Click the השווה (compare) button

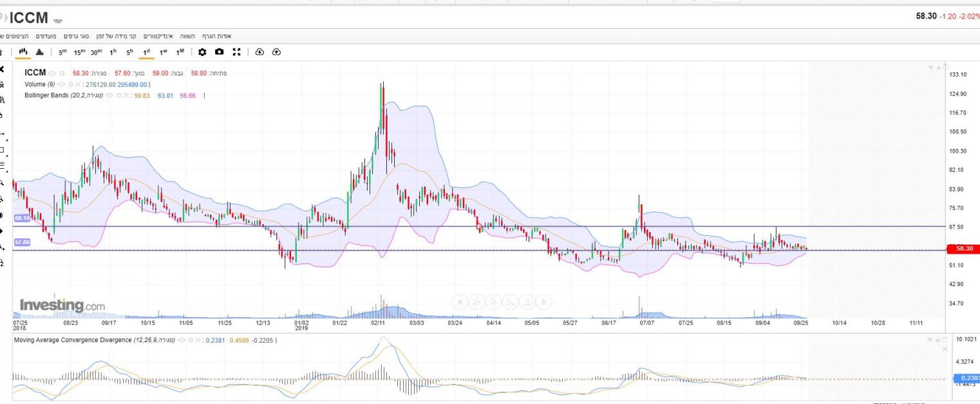[x=189, y=36]
